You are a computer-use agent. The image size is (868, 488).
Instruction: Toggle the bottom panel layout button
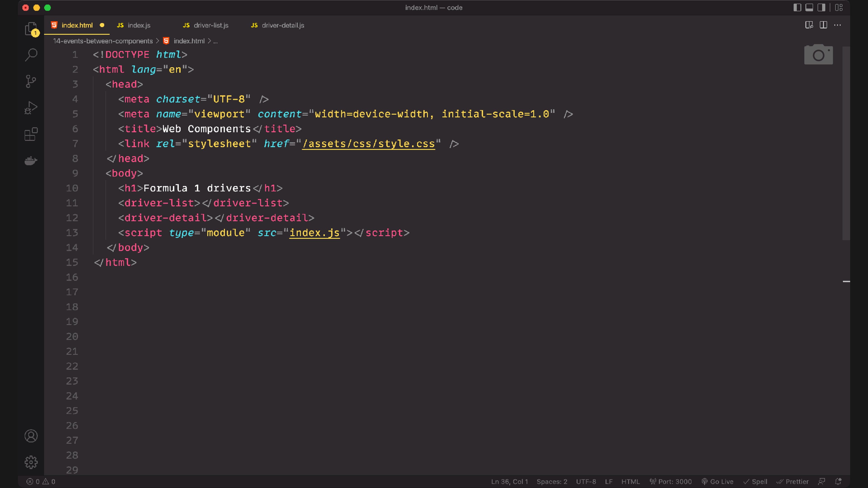(809, 7)
